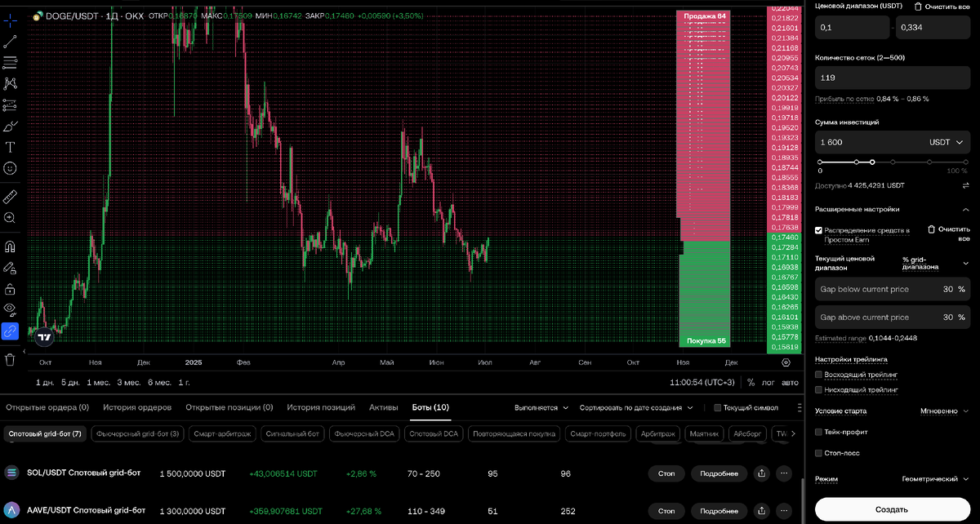Click the swap transfer arrows icon
Image resolution: width=980 pixels, height=524 pixels.
coord(965,185)
